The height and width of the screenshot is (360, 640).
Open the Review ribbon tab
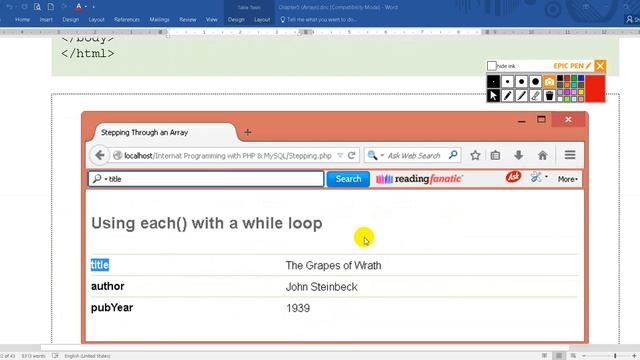pyautogui.click(x=188, y=20)
